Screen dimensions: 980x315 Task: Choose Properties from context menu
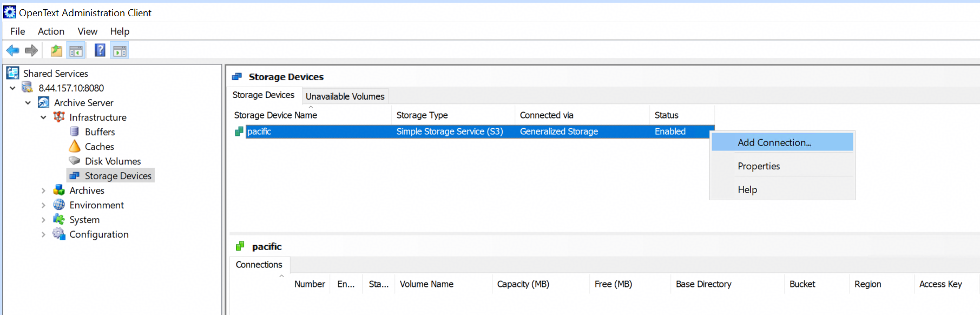[x=782, y=166]
